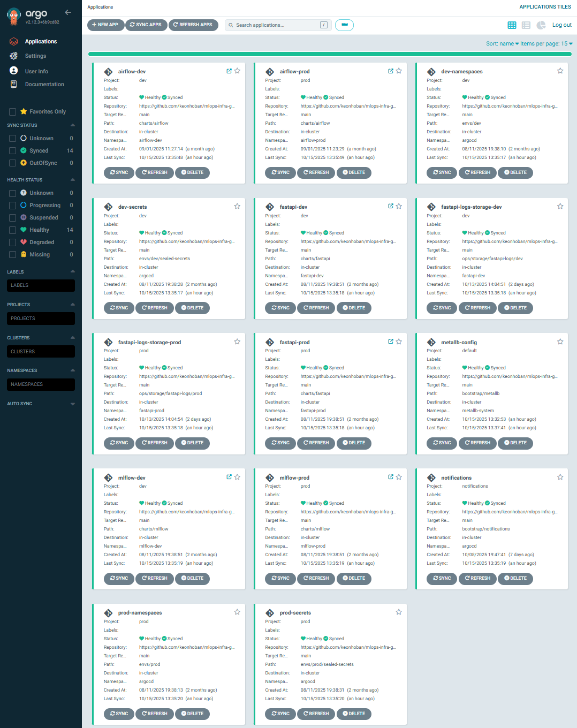Screen dimensions: 577x728
Task: Switch to the applications list view
Action: point(526,25)
